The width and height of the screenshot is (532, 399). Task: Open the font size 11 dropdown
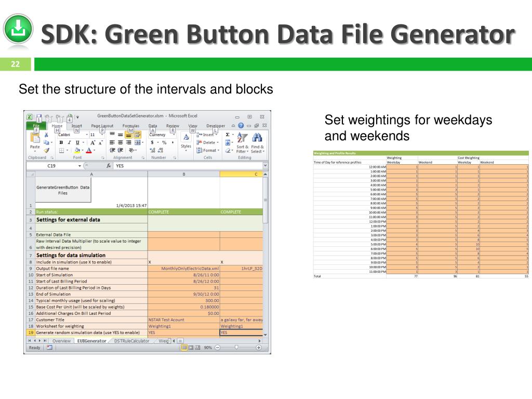point(101,135)
